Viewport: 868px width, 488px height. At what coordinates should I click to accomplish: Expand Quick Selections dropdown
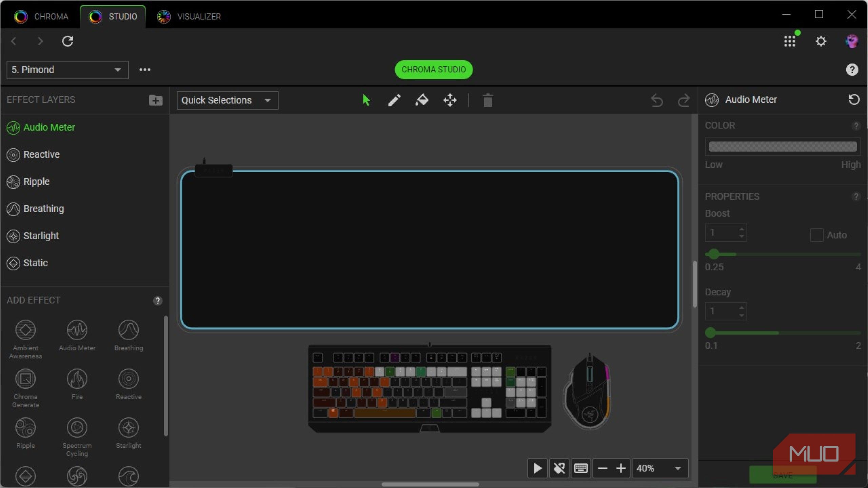point(228,100)
